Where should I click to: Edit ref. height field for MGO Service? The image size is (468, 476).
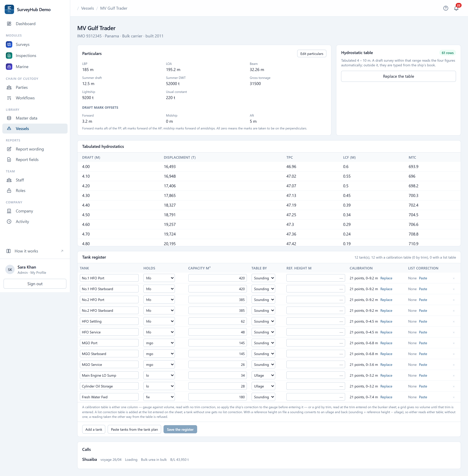coord(315,365)
